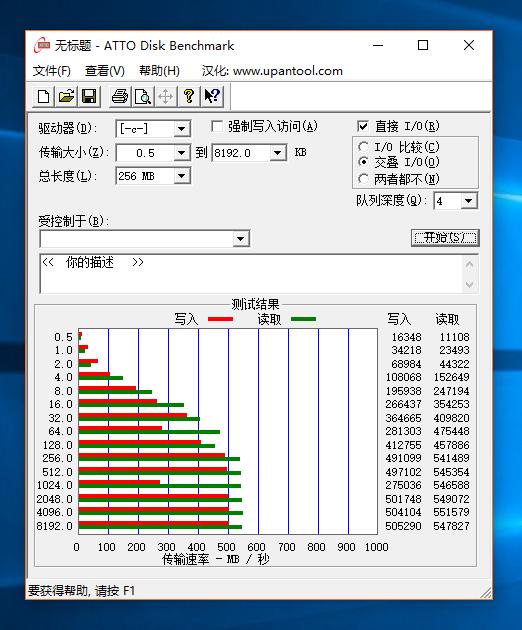
Task: Expand the 总长度 256 MB dropdown
Action: coord(182,176)
